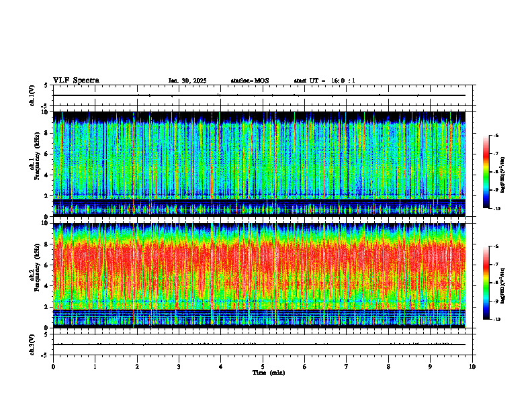
Task: Click tick label "8" on the Time axis
Action: (388, 367)
